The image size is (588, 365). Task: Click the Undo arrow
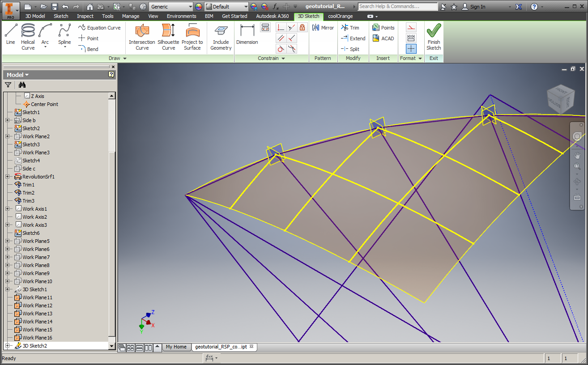pos(65,7)
